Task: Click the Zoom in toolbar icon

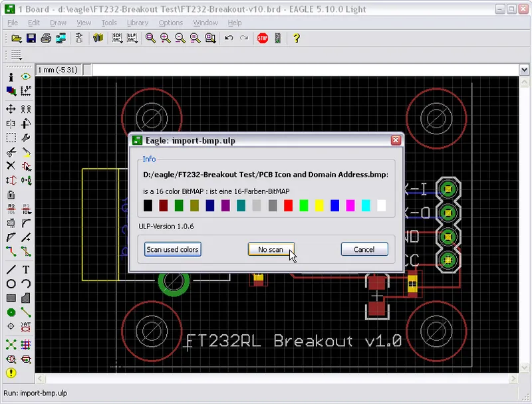Action: [165, 38]
